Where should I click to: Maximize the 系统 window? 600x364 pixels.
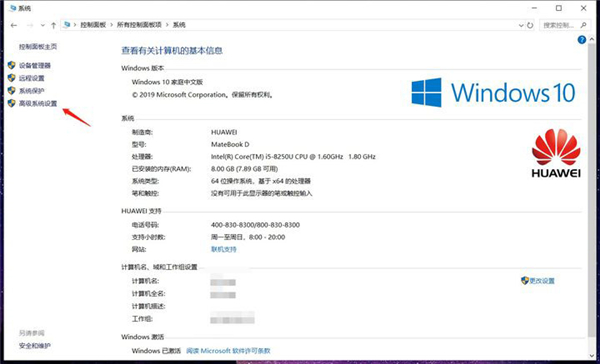559,8
